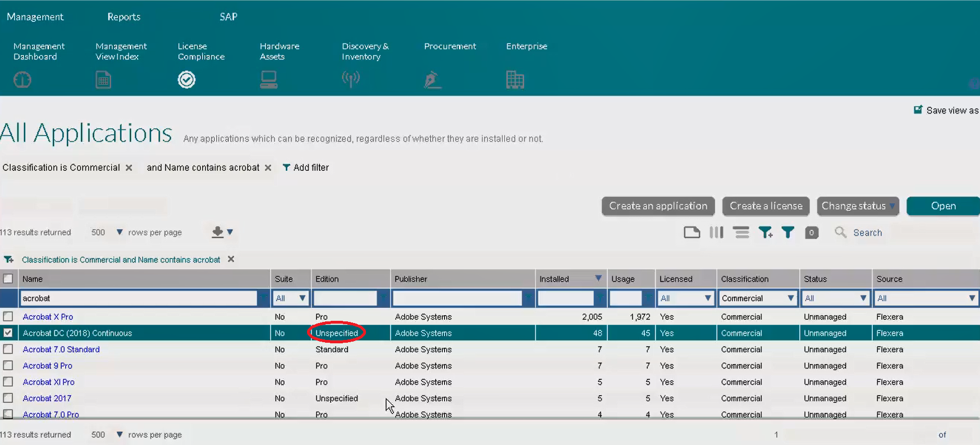Check the Acrobat X Pro row checkbox

8,316
